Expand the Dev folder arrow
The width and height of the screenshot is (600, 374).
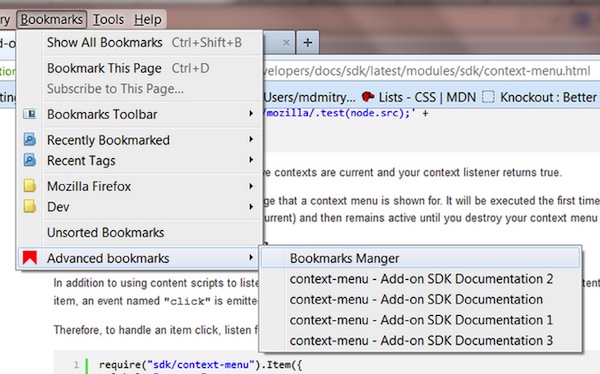(251, 207)
